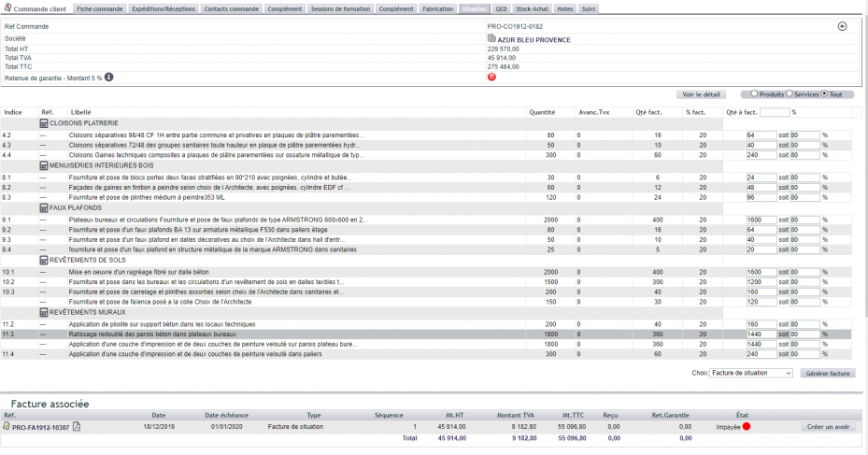The height and width of the screenshot is (455, 868).
Task: Select the Produits radio button
Action: [x=754, y=94]
